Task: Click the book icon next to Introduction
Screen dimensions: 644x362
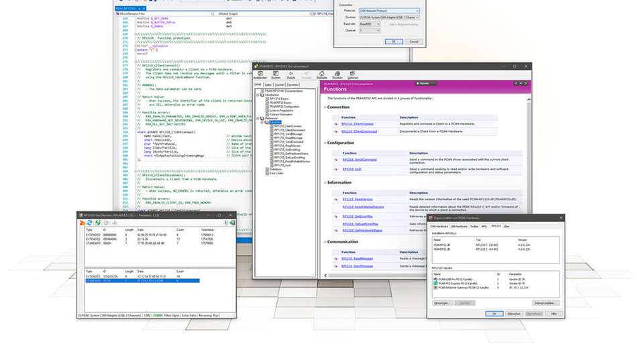Action: [x=262, y=95]
